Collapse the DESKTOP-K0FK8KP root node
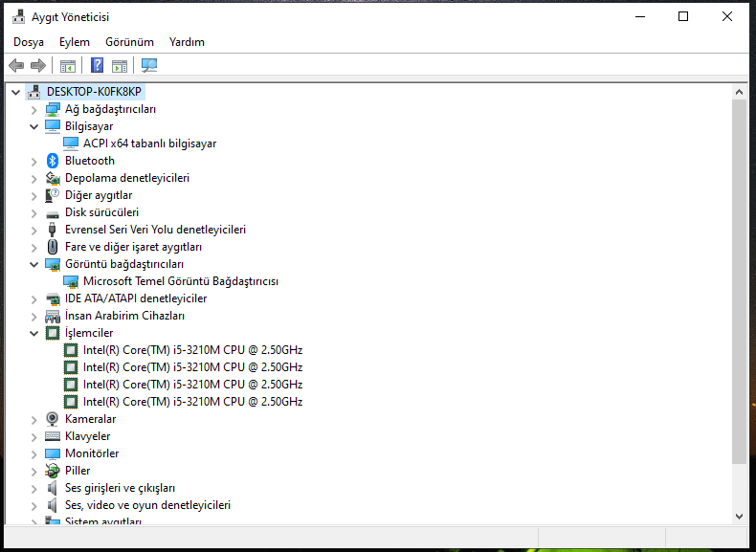The width and height of the screenshot is (756, 552). pos(16,92)
